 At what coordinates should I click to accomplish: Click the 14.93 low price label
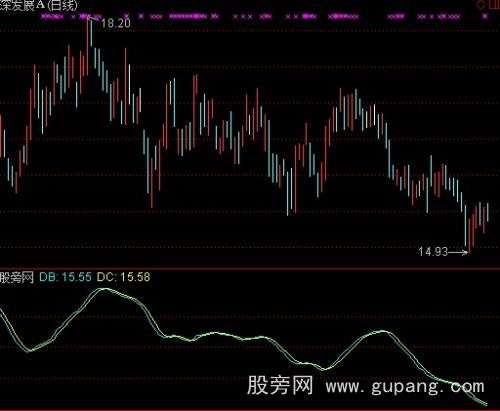pos(433,252)
